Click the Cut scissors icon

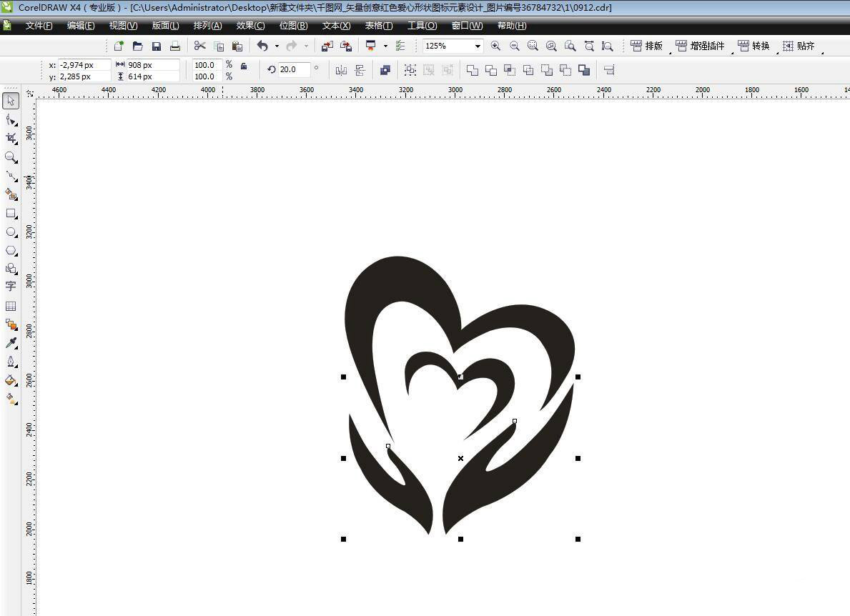(199, 46)
